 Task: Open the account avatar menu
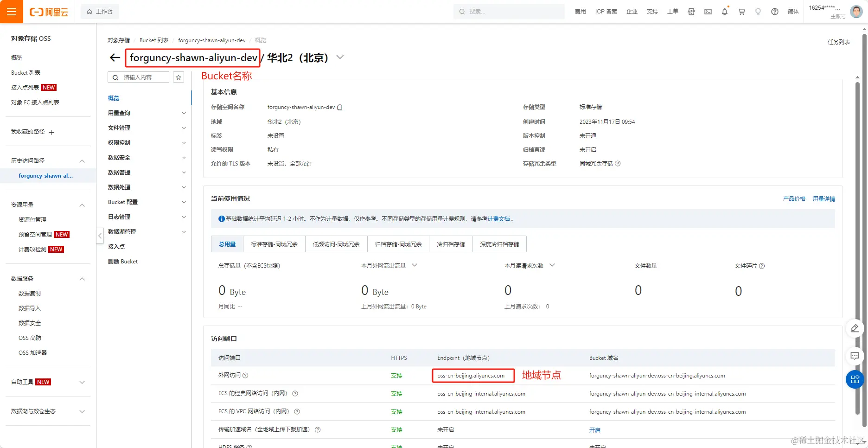click(x=856, y=12)
